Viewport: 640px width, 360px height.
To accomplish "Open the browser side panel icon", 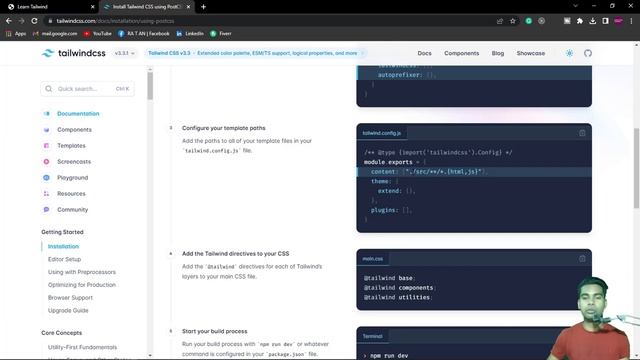I will [x=605, y=21].
